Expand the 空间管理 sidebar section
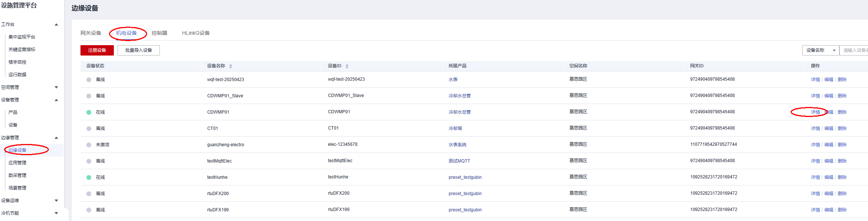 (56, 87)
